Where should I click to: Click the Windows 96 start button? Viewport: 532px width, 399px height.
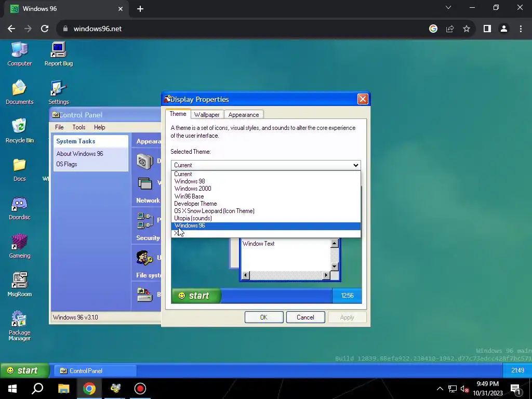(24, 370)
